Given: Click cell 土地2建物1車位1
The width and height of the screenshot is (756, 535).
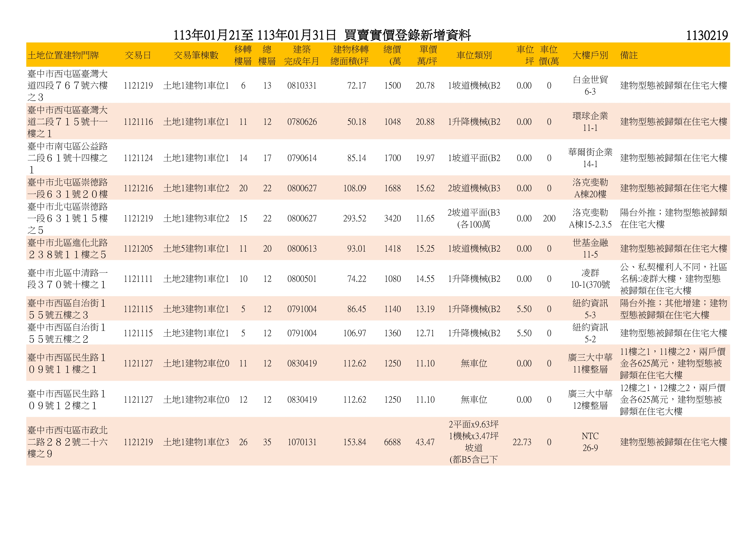Looking at the screenshot, I should point(196,279).
